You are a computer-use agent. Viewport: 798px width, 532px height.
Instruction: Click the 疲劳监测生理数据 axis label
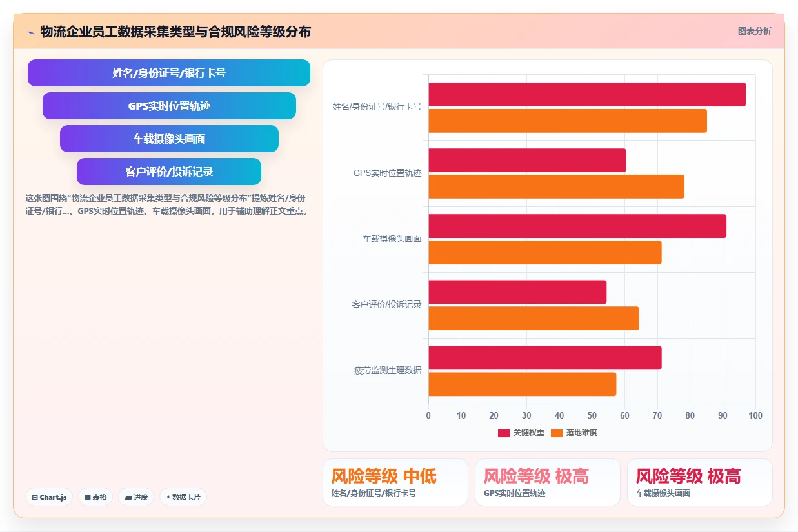pyautogui.click(x=388, y=370)
